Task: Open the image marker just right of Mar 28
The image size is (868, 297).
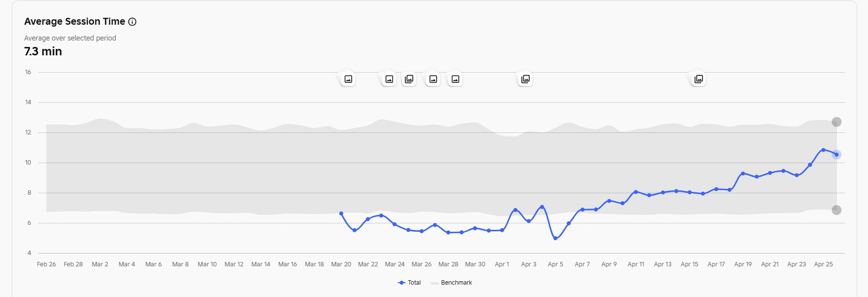Action: coord(455,79)
